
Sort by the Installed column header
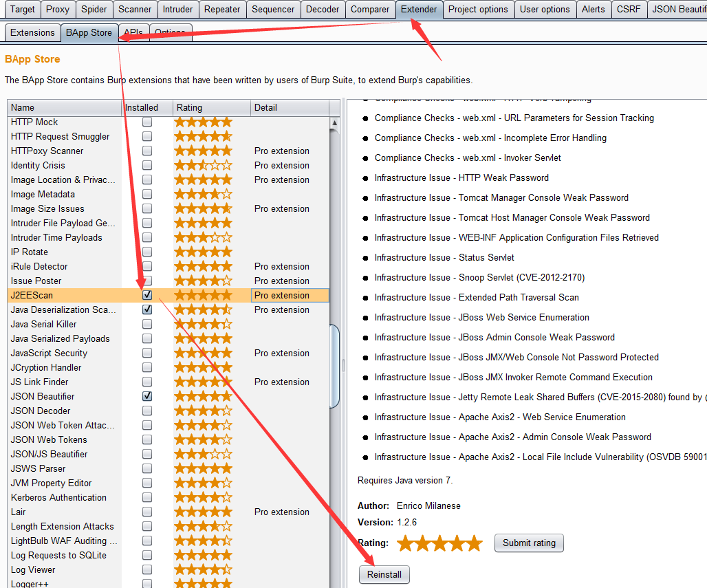pyautogui.click(x=147, y=107)
